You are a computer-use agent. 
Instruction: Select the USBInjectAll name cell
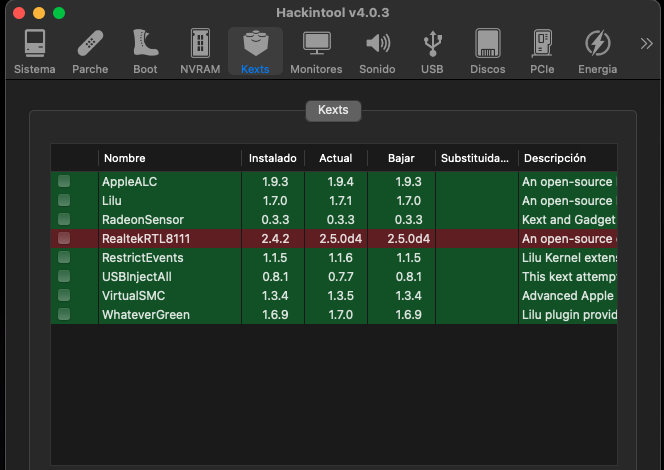[170, 277]
